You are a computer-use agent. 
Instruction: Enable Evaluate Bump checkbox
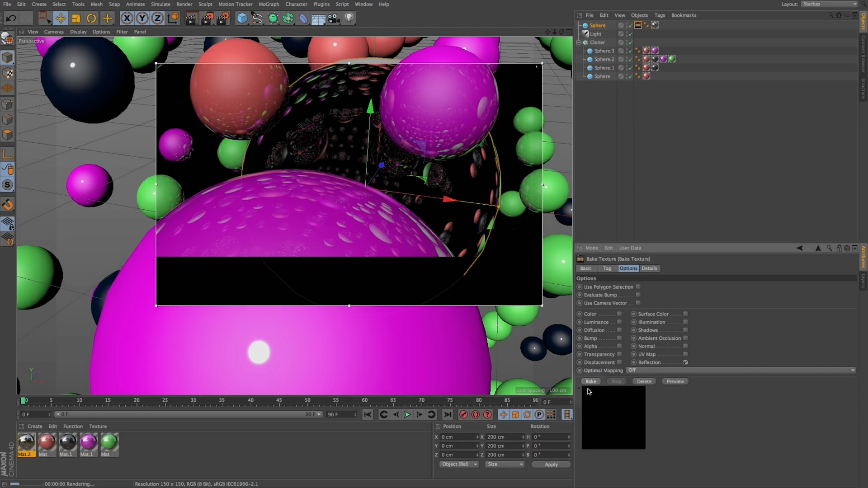click(638, 295)
